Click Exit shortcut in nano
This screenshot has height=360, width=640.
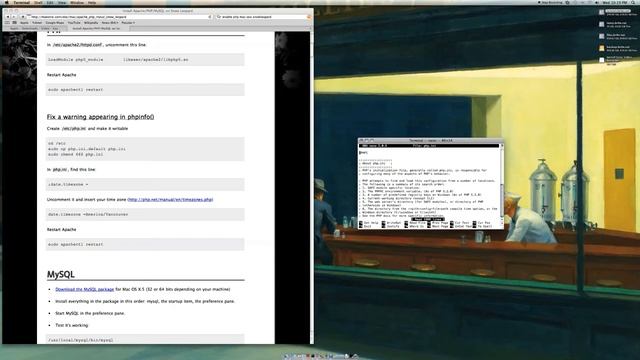coord(365,226)
